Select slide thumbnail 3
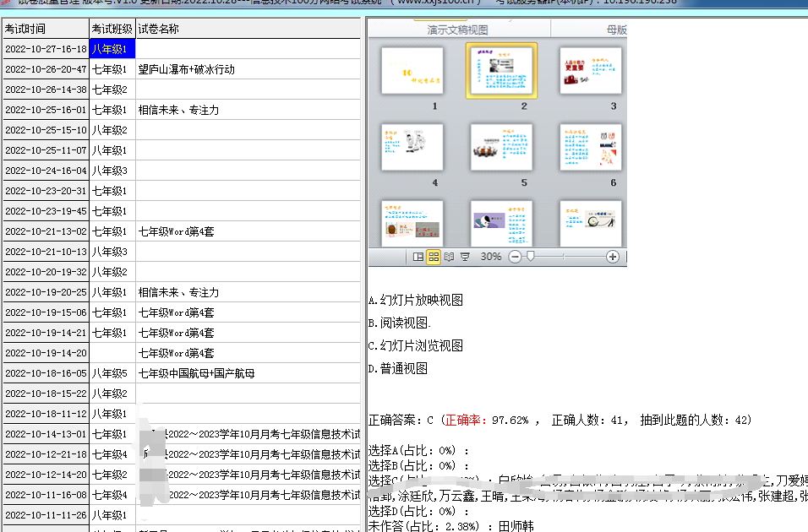This screenshot has width=808, height=532. click(x=591, y=71)
